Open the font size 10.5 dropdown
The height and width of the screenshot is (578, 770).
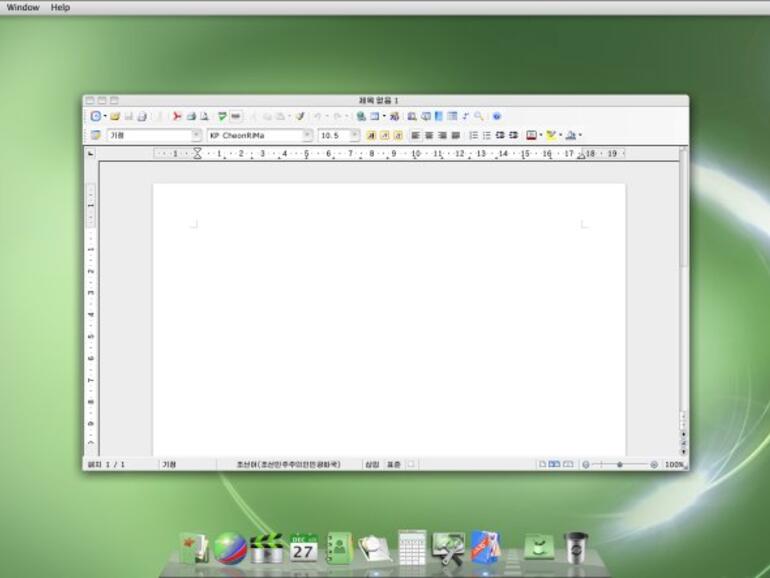354,135
